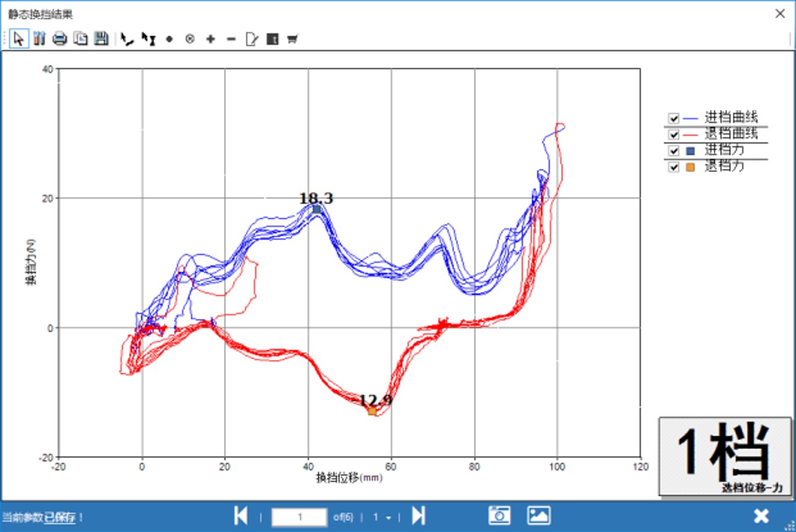
Task: Click the page number input field
Action: point(299,517)
